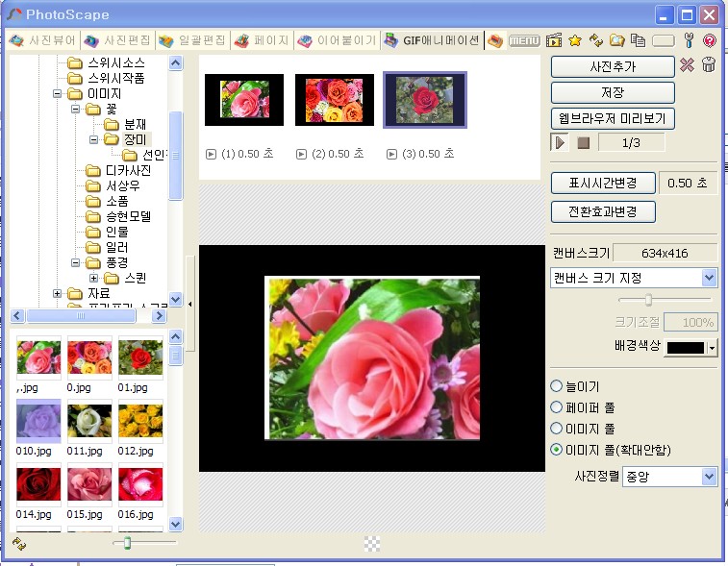Click the trash can icon

709,64
